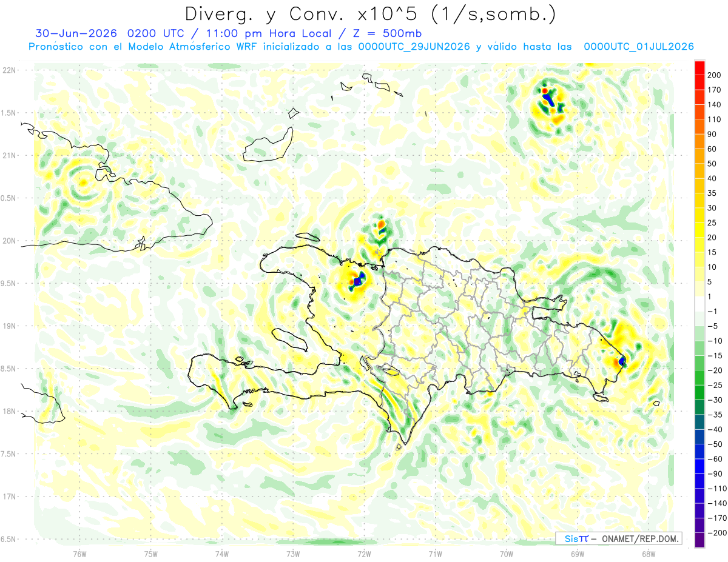This screenshot has height=562, width=728.
Task: Click the intense blue-red cell off northwest Haiti
Action: [356, 281]
